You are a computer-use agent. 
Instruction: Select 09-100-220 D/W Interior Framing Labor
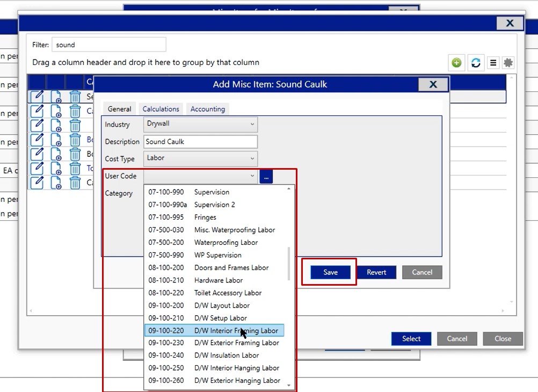[x=214, y=331]
